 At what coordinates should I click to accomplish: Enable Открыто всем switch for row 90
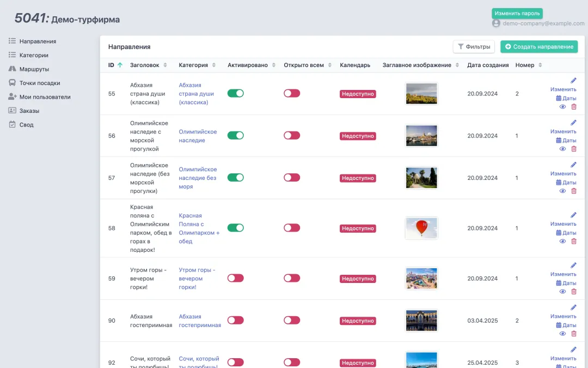(292, 320)
